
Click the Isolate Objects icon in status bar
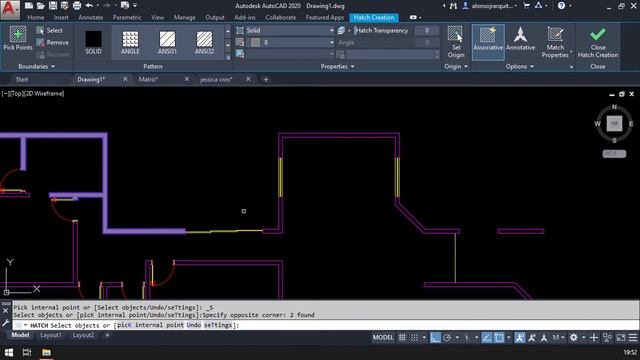[x=607, y=338]
